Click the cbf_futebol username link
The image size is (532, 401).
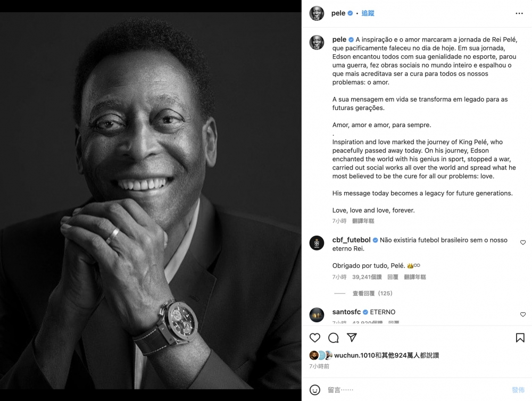(x=351, y=240)
